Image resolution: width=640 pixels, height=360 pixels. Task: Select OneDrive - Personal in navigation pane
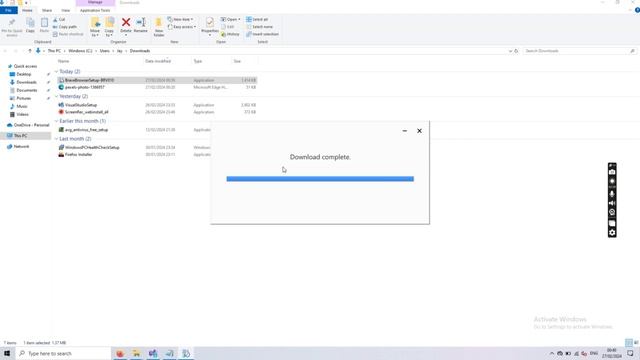(x=31, y=125)
